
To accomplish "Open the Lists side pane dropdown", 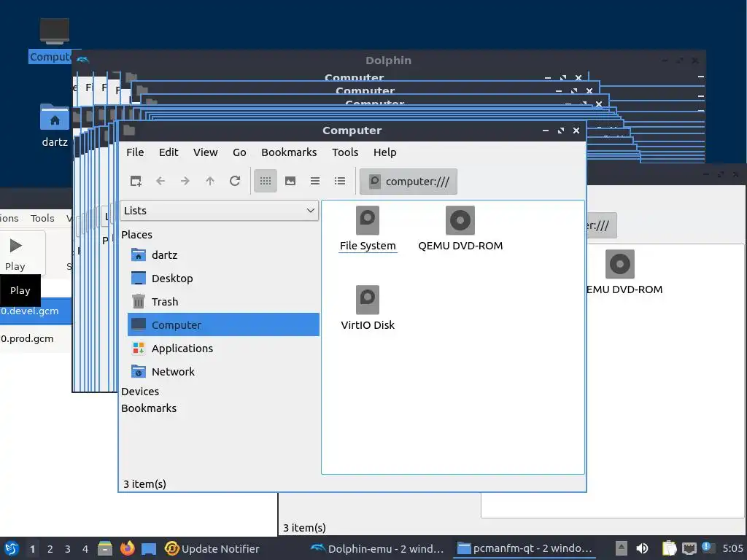I will pyautogui.click(x=219, y=211).
